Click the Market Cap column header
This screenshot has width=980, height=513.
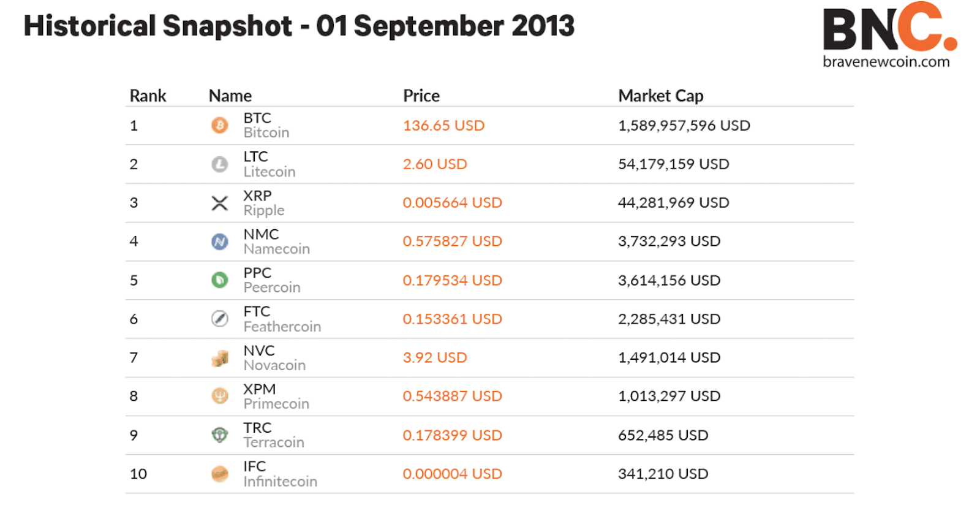click(661, 96)
